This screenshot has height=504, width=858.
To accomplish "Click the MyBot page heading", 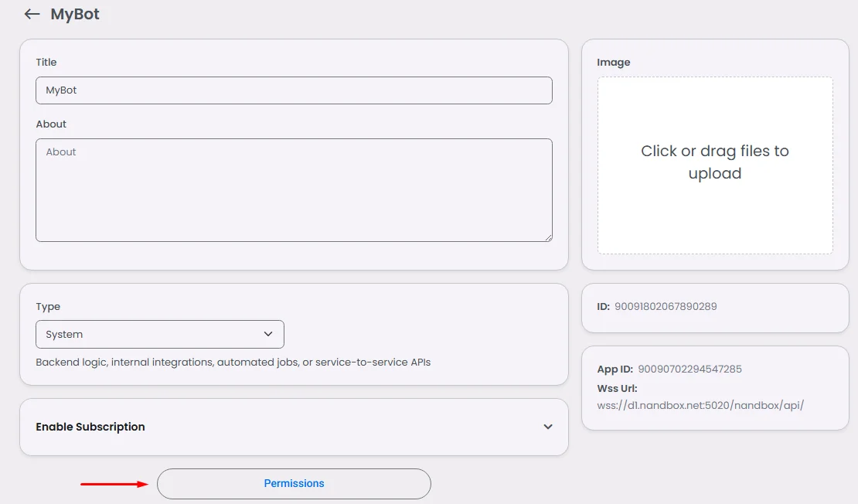I will click(x=75, y=15).
